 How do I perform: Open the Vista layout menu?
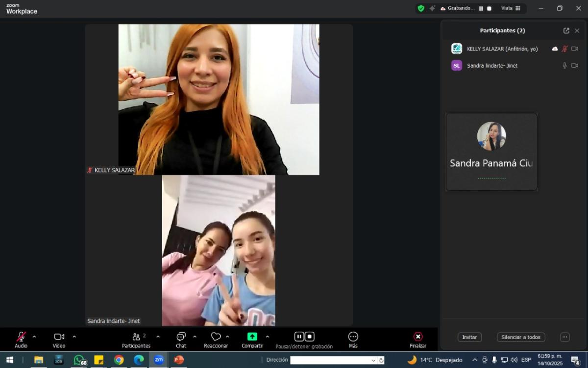[x=510, y=8]
